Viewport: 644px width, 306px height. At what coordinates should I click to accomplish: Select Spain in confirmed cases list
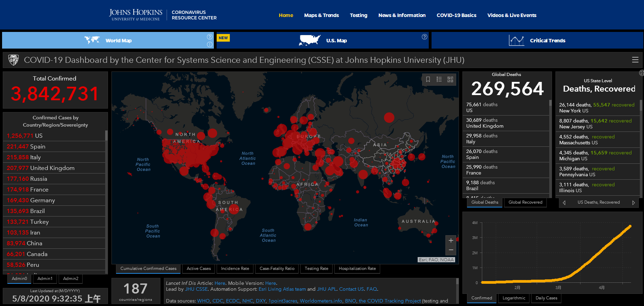coord(37,146)
